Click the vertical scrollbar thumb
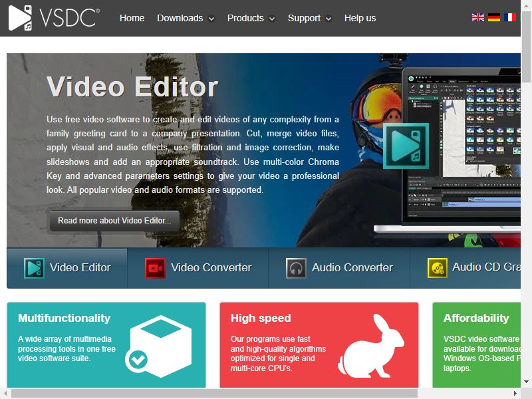Screen dimensions: 532x399 [526, 45]
